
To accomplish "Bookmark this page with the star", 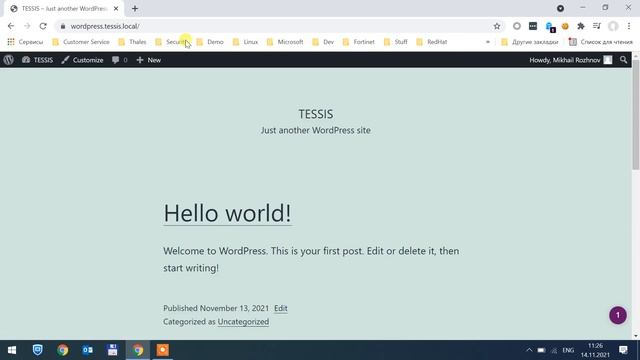I will pos(497,26).
